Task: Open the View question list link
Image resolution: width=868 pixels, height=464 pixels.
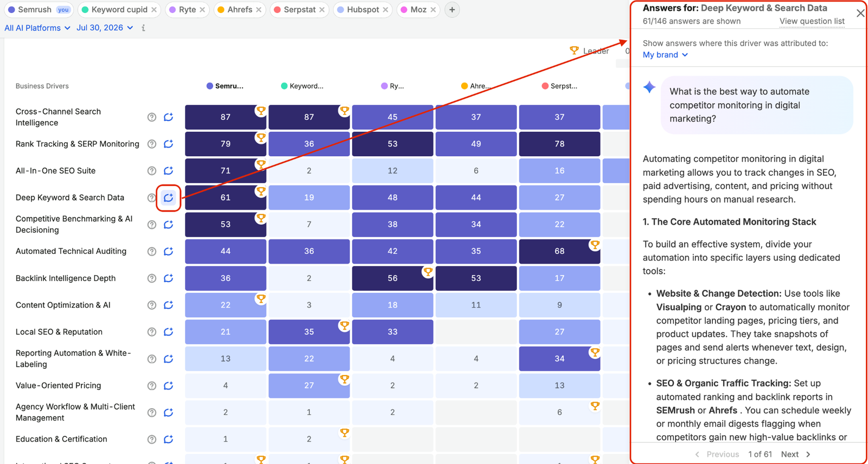Action: tap(812, 21)
